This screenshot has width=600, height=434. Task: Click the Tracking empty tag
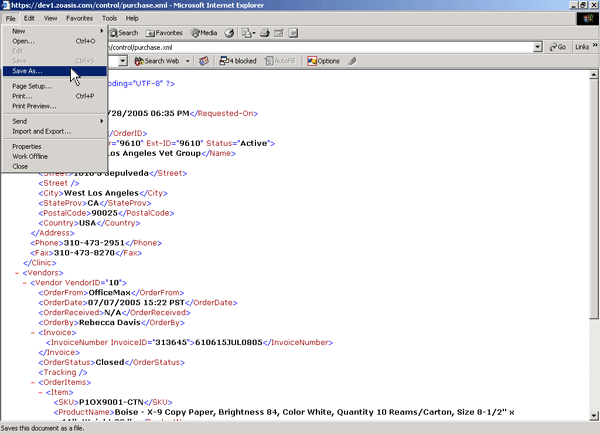coord(63,372)
